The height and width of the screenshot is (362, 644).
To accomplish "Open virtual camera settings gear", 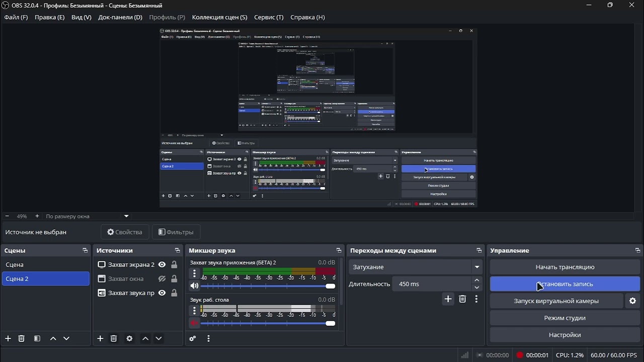I will 632,301.
